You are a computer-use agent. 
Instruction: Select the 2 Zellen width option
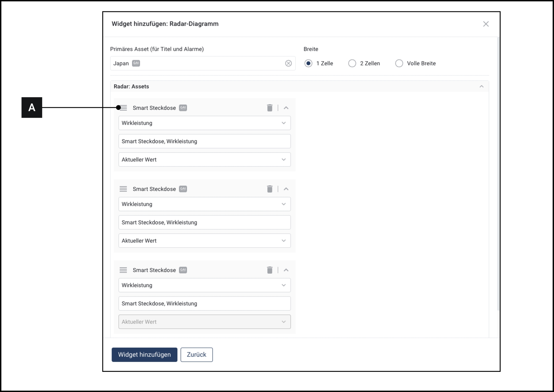click(x=352, y=63)
